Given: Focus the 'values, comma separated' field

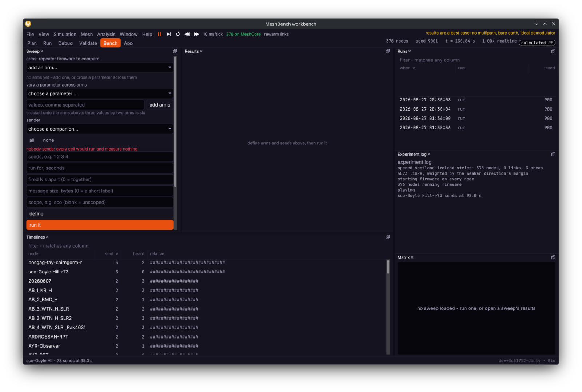Looking at the screenshot, I should point(85,105).
